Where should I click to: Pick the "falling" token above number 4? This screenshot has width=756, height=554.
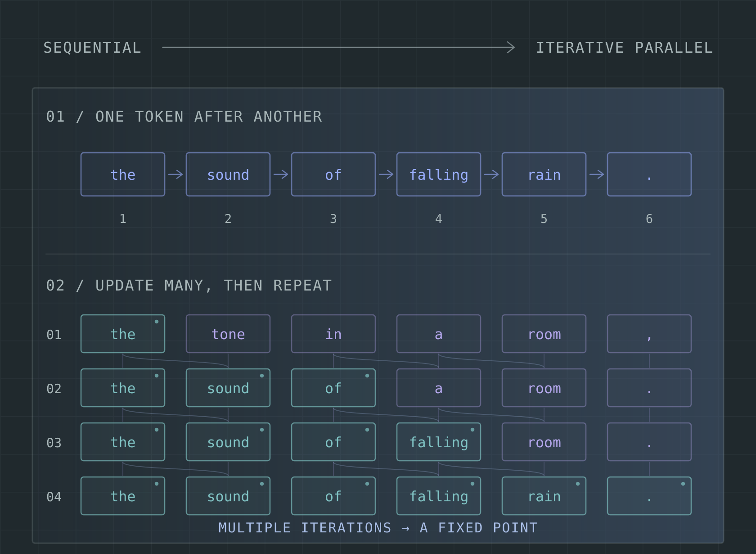tap(439, 174)
